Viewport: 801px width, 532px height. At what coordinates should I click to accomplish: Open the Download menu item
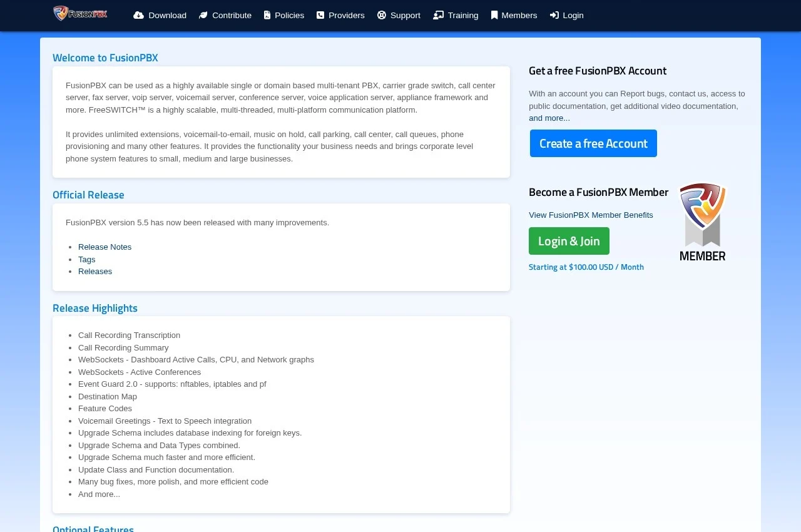160,15
